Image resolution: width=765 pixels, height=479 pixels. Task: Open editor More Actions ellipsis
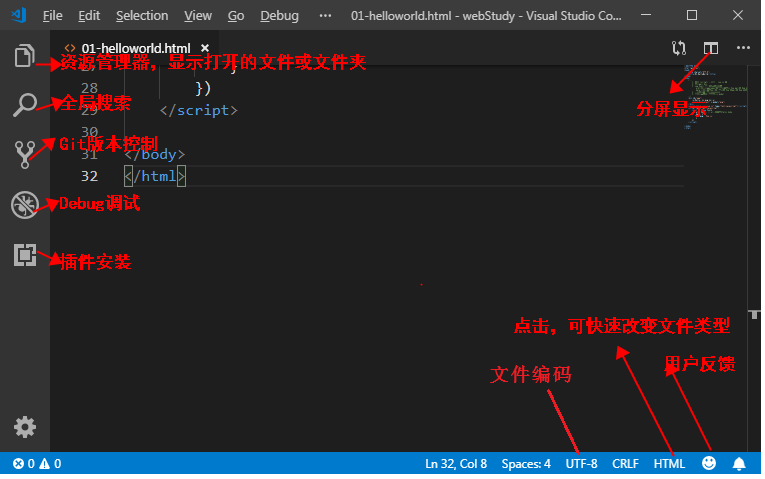(743, 48)
